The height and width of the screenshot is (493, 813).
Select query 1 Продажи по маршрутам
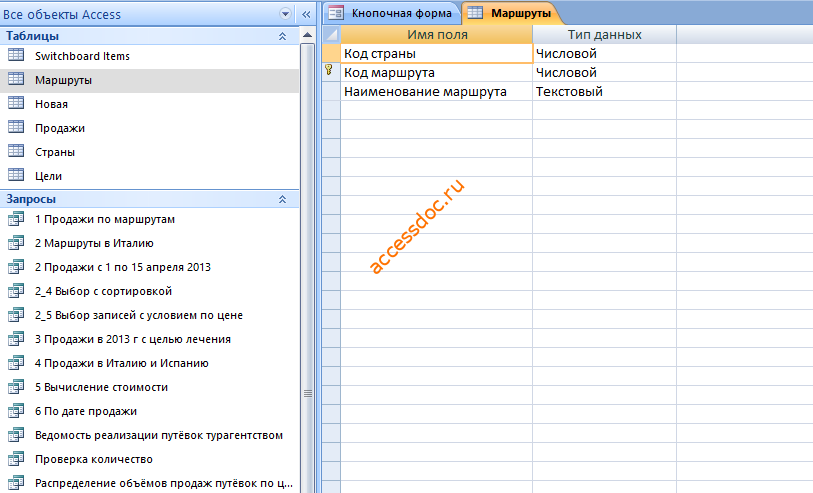149,219
